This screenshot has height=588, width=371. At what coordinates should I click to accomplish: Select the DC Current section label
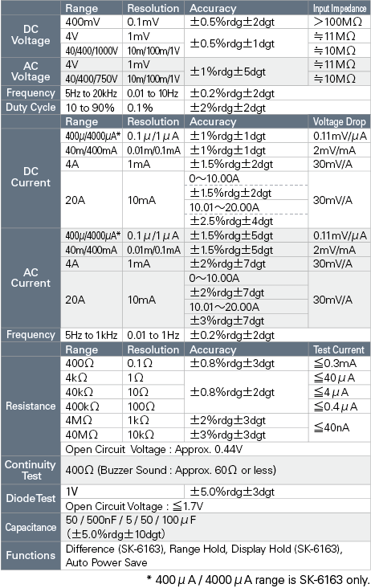click(31, 177)
